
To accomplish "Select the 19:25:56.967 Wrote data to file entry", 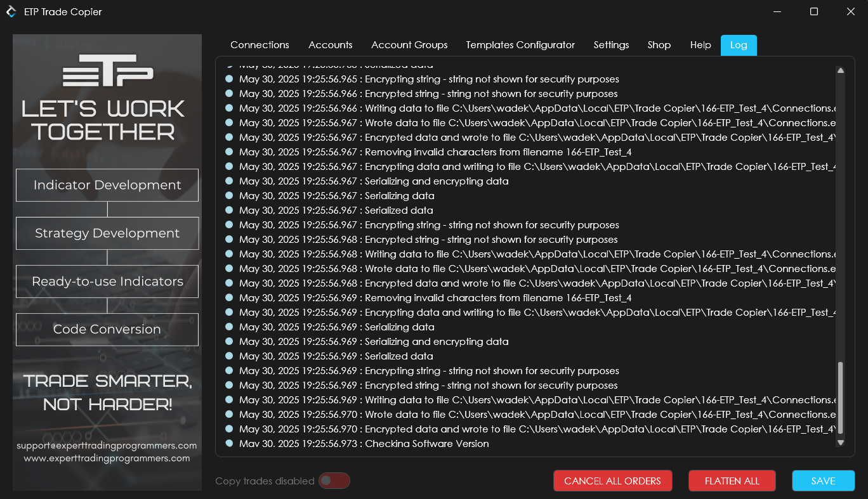I will 530,123.
